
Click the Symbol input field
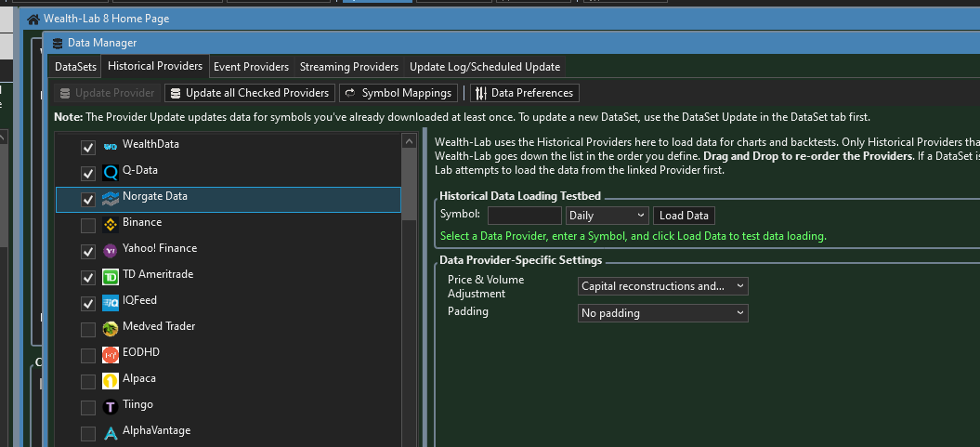pyautogui.click(x=525, y=216)
